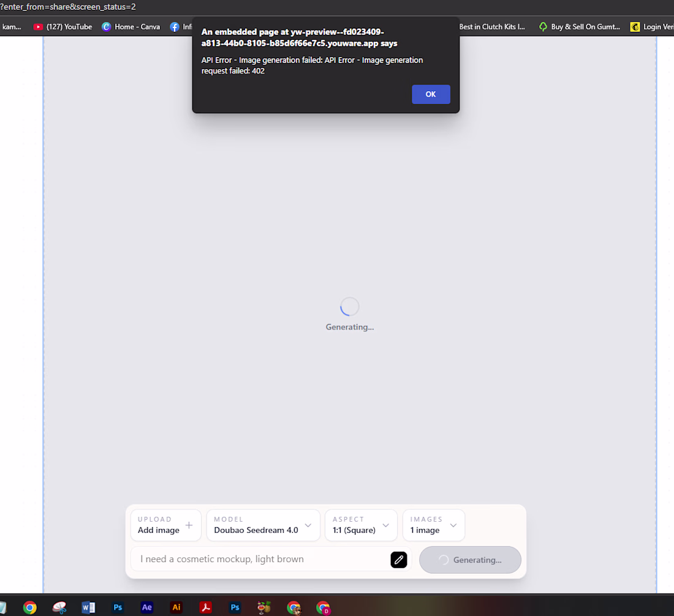Viewport: 674px width, 616px height.
Task: Open the Images count dropdown
Action: coord(434,525)
